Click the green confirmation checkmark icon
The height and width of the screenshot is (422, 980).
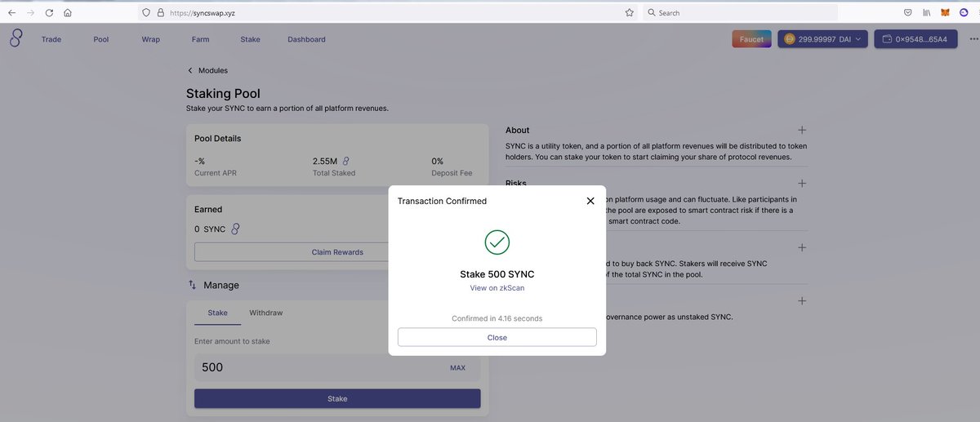point(497,242)
